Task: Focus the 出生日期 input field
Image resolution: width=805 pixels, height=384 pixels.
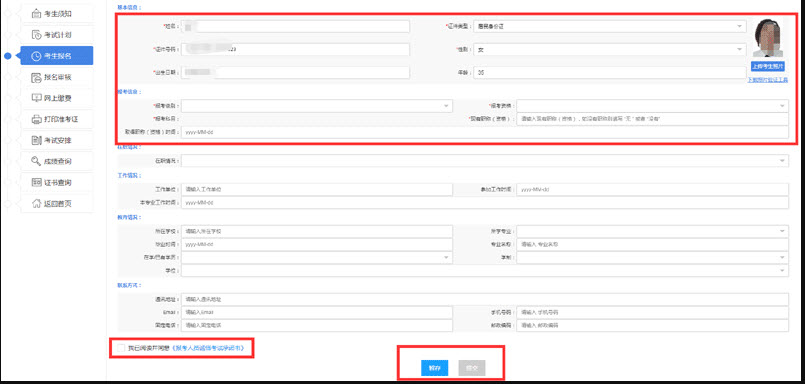Action: coord(295,72)
